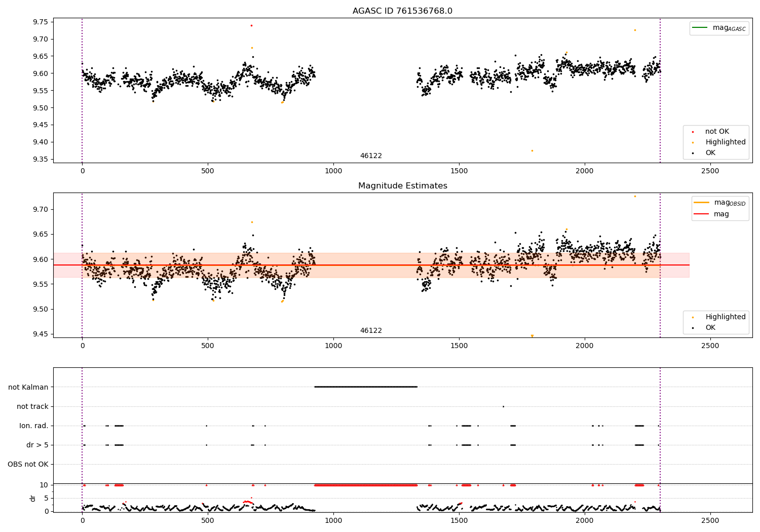Click the red outlier point near 9.74
The image size is (760, 532).
tap(251, 25)
